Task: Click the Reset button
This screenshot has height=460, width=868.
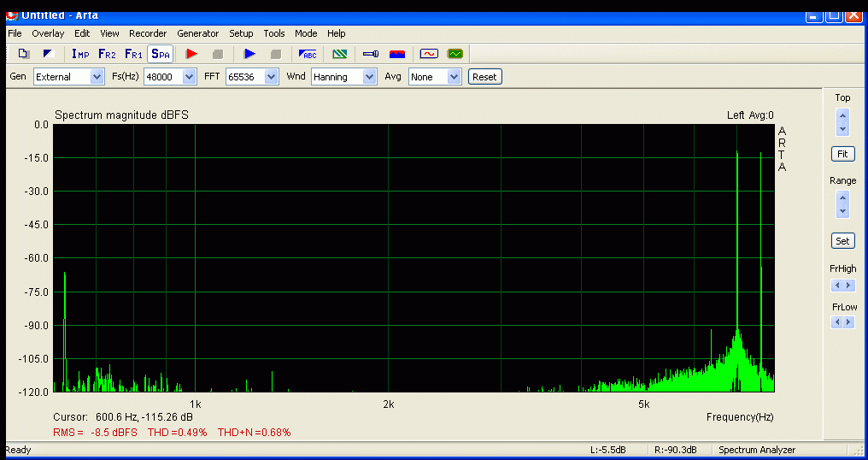Action: (485, 76)
